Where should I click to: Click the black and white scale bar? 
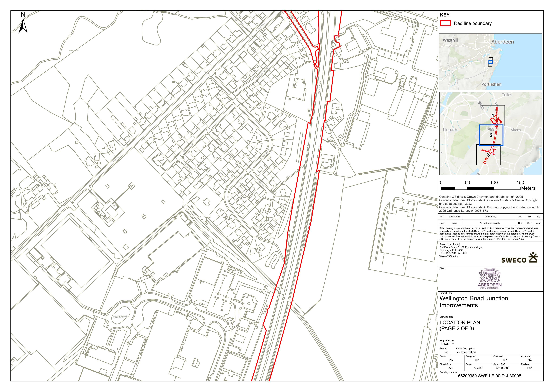click(x=480, y=188)
